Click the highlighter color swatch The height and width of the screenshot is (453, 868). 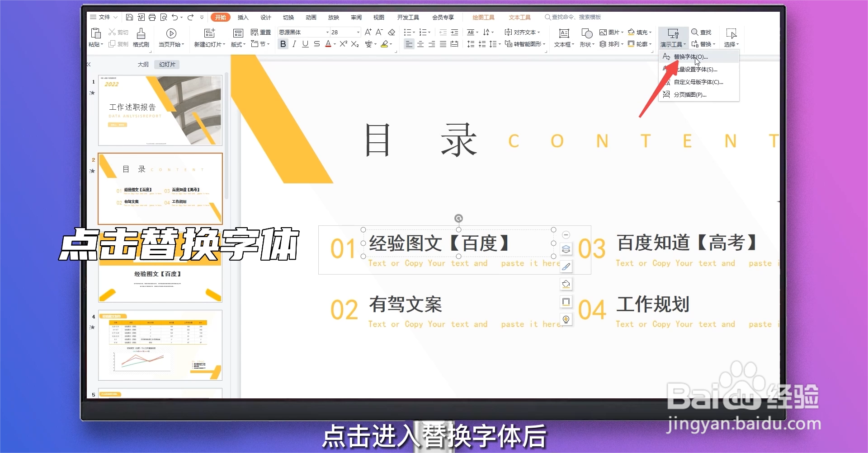pyautogui.click(x=384, y=44)
